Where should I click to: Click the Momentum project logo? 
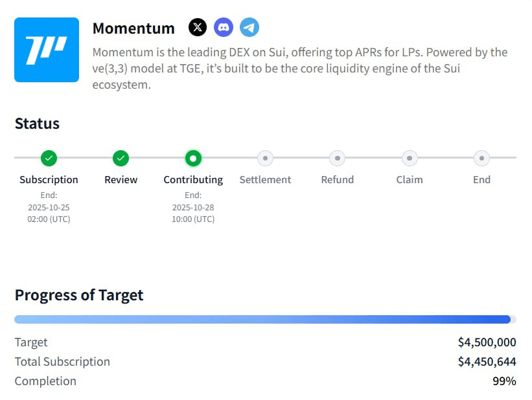pos(47,50)
